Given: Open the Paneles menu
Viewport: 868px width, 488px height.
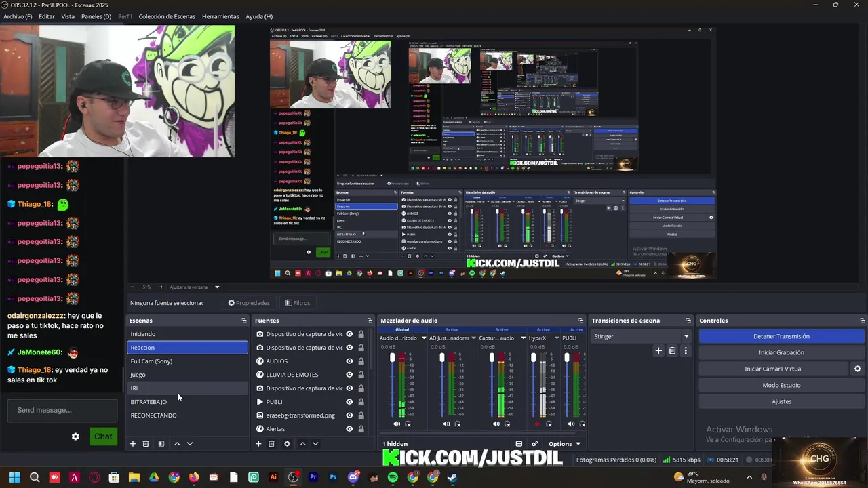Looking at the screenshot, I should (96, 16).
